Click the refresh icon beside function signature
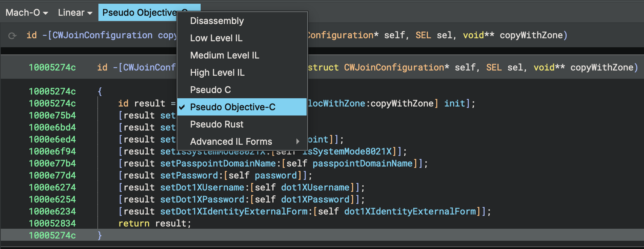The image size is (644, 249). tap(12, 36)
